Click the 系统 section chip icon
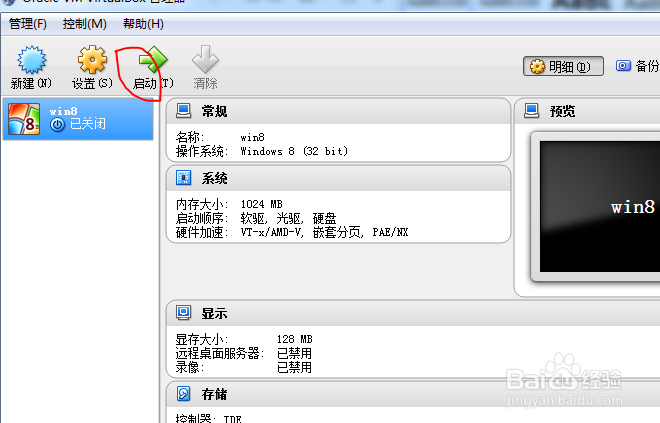Screen dimensions: 660x423 [x=184, y=178]
